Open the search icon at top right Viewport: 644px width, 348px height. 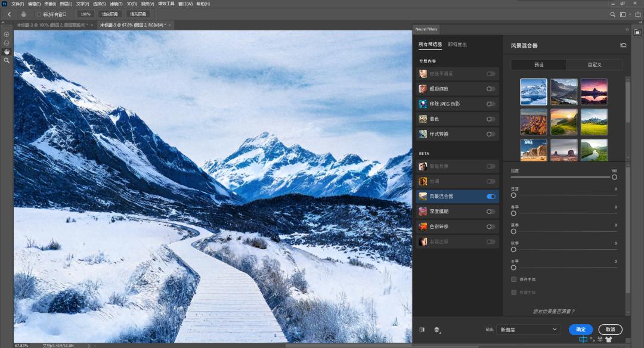tap(612, 14)
